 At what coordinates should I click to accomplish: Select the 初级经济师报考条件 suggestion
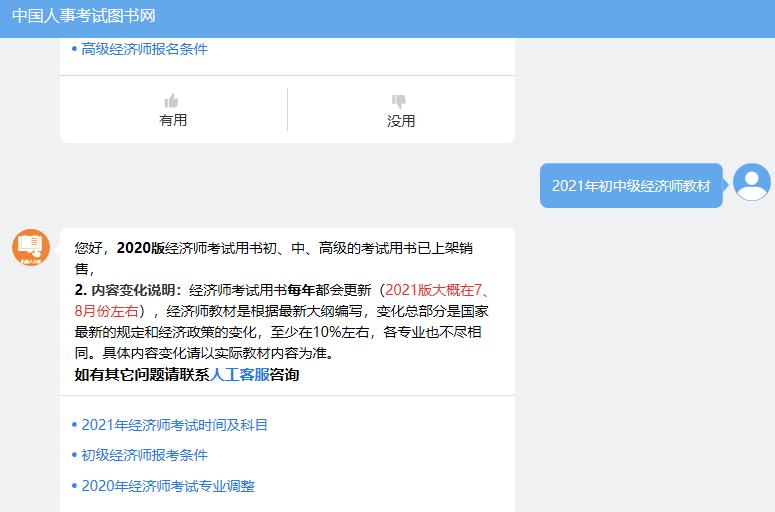(144, 455)
